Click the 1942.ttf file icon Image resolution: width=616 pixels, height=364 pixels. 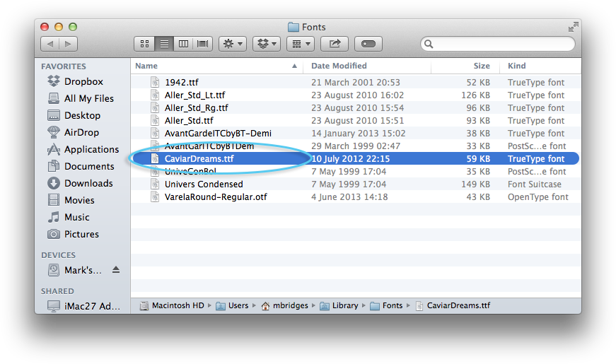[155, 82]
